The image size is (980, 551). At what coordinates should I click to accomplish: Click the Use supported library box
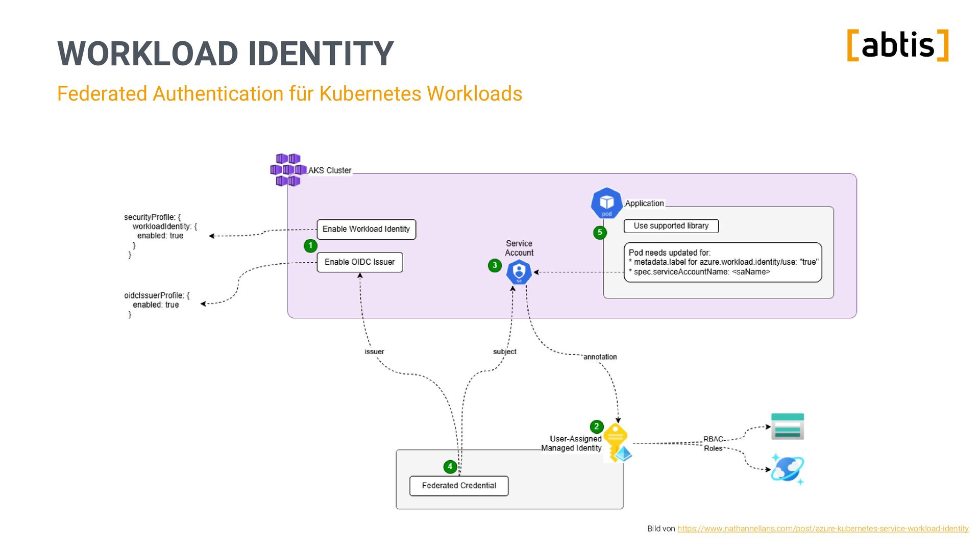click(671, 226)
